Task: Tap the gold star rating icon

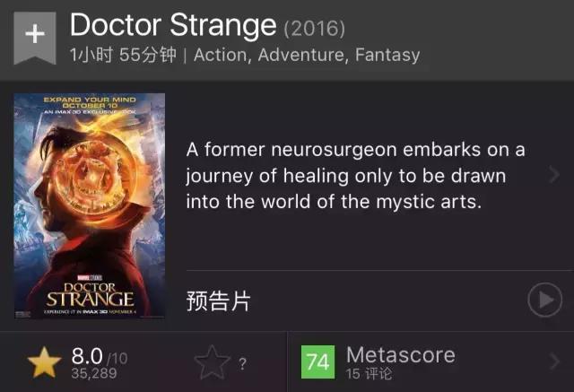Action: [42, 362]
